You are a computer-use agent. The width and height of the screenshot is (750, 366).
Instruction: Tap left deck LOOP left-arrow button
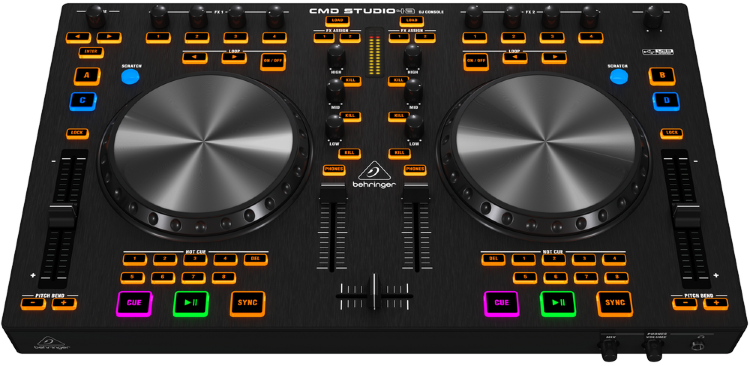coord(195,58)
